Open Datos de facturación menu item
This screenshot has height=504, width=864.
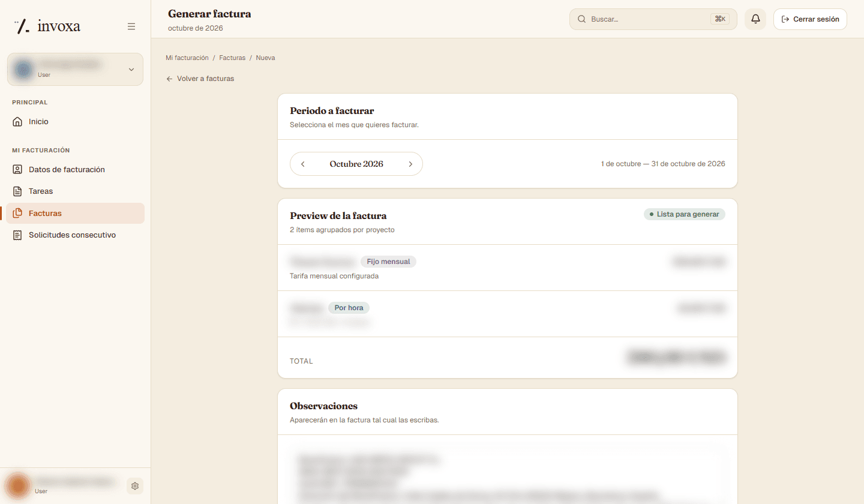(76, 170)
